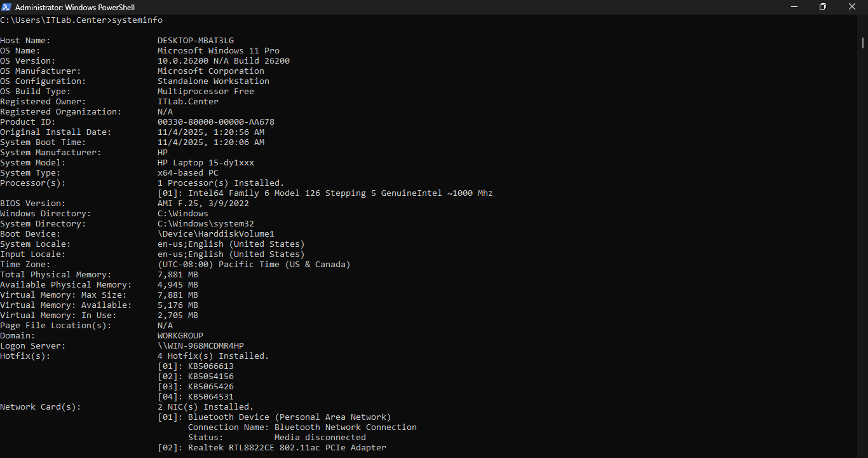Screen dimensions: 868x458
Task: Click the HP Laptop 15-dy1xxx system model
Action: click(205, 163)
